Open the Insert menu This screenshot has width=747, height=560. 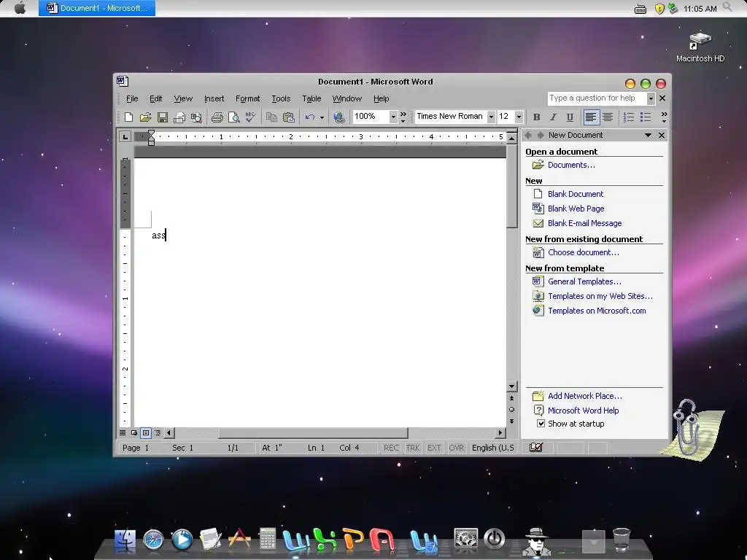[x=214, y=98]
